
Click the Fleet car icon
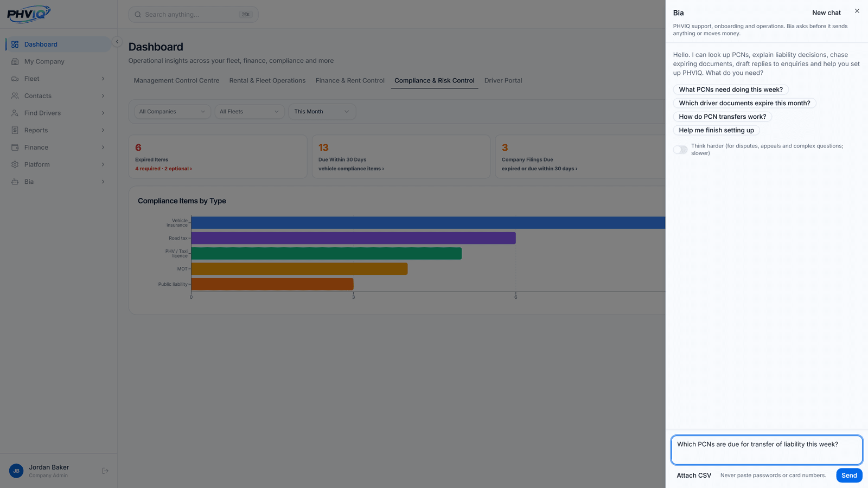[x=15, y=79]
